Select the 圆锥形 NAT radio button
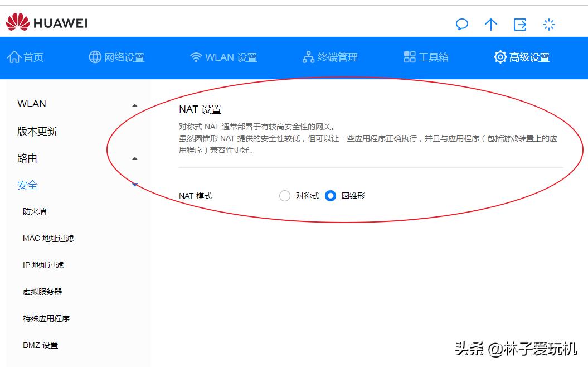The width and height of the screenshot is (588, 367). click(331, 196)
